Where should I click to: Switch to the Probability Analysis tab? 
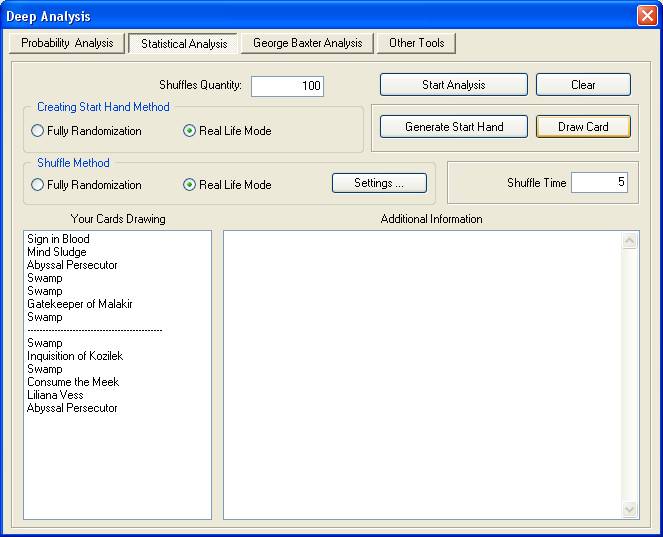(x=67, y=43)
